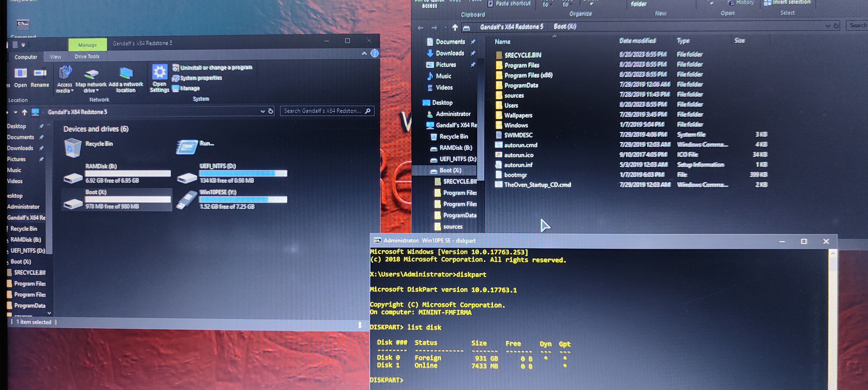Switch to the View ribbon tab

click(x=56, y=57)
